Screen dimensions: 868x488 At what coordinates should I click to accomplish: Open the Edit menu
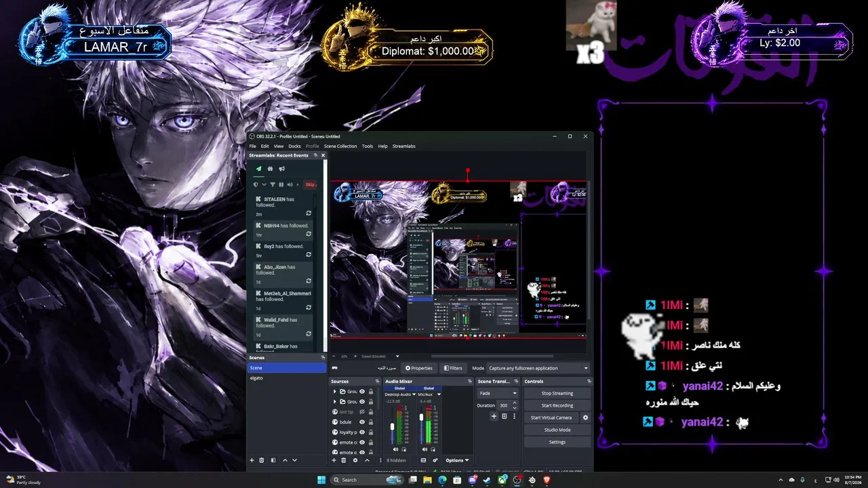pos(265,146)
